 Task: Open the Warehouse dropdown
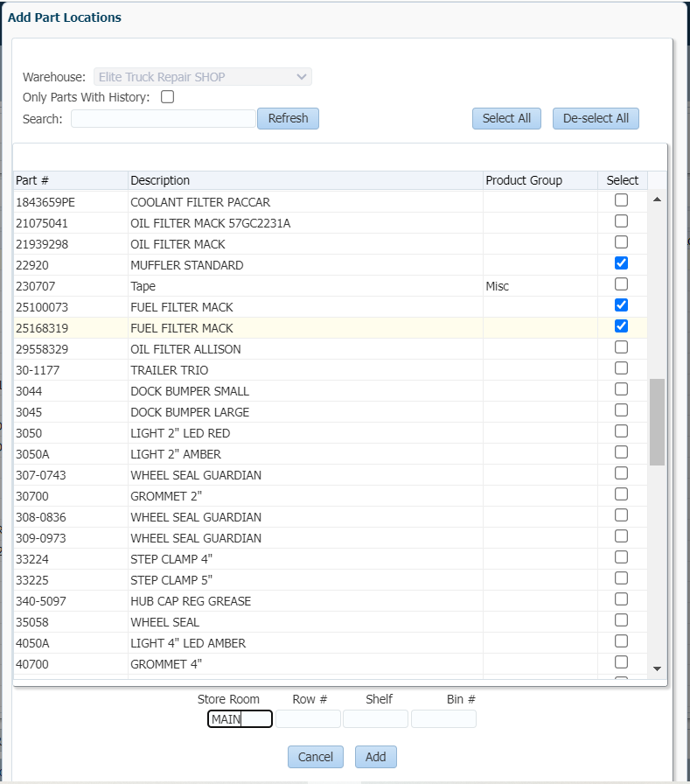202,77
